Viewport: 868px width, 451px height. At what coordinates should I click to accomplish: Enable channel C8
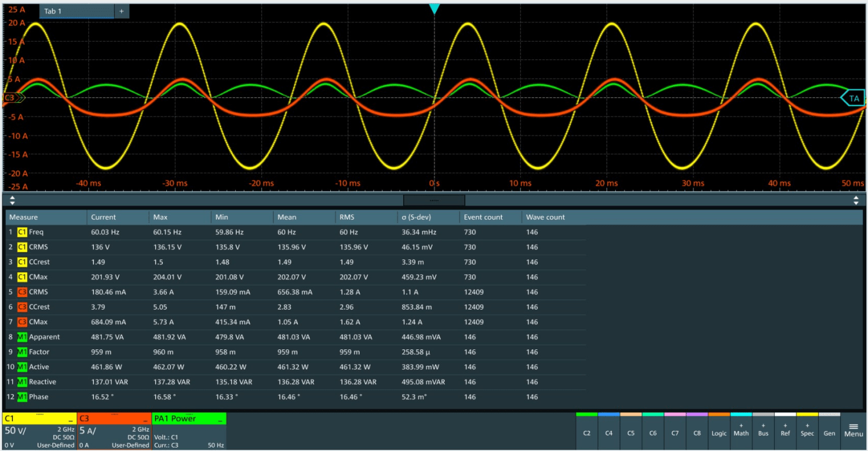tap(697, 430)
